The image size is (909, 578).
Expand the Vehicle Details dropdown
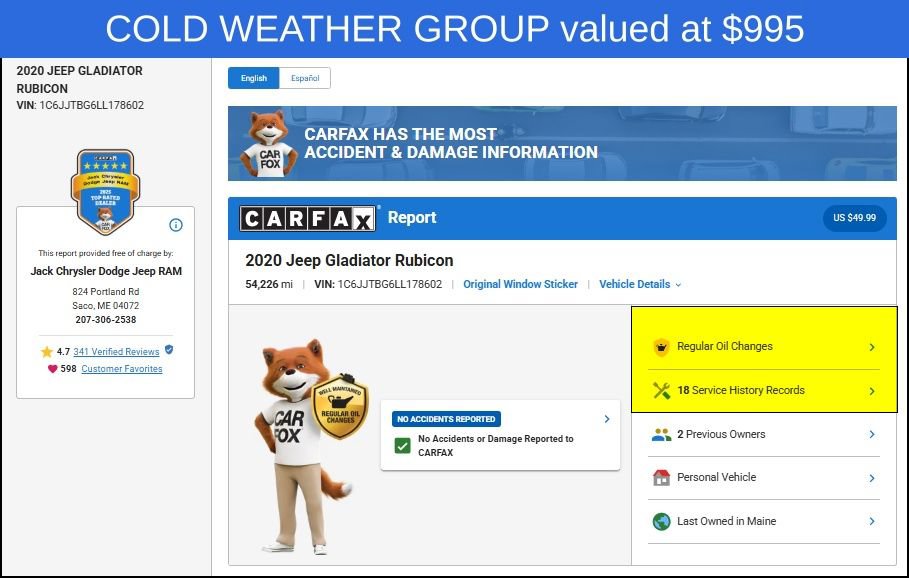pos(640,284)
